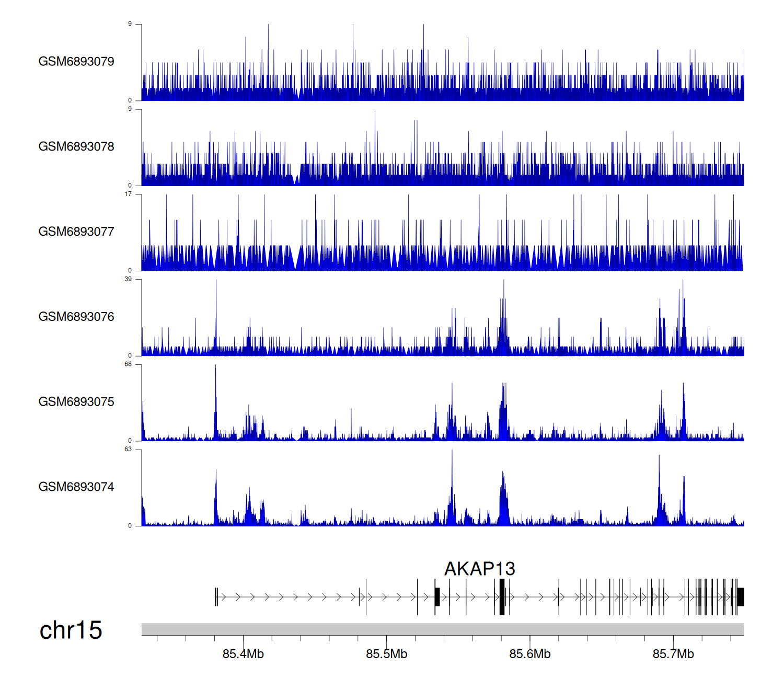Click the GSM6893079 track label
Screen dimensions: 784x690
(x=76, y=62)
